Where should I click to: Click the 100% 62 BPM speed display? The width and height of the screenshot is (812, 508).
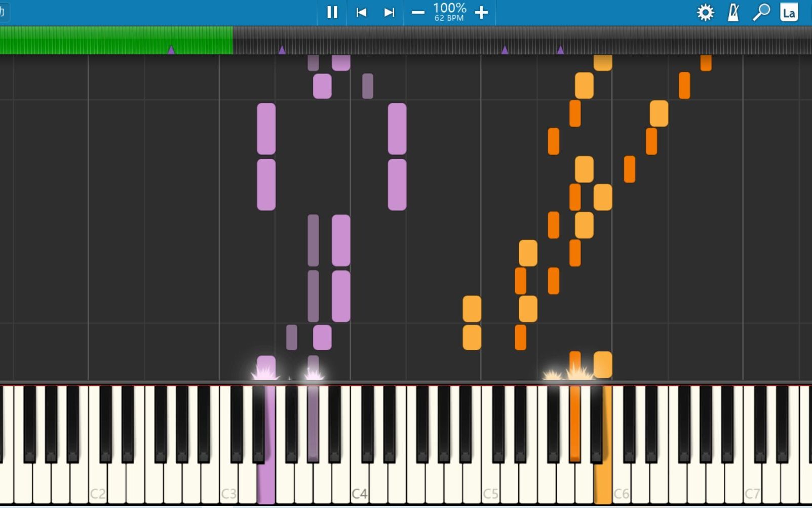click(450, 12)
